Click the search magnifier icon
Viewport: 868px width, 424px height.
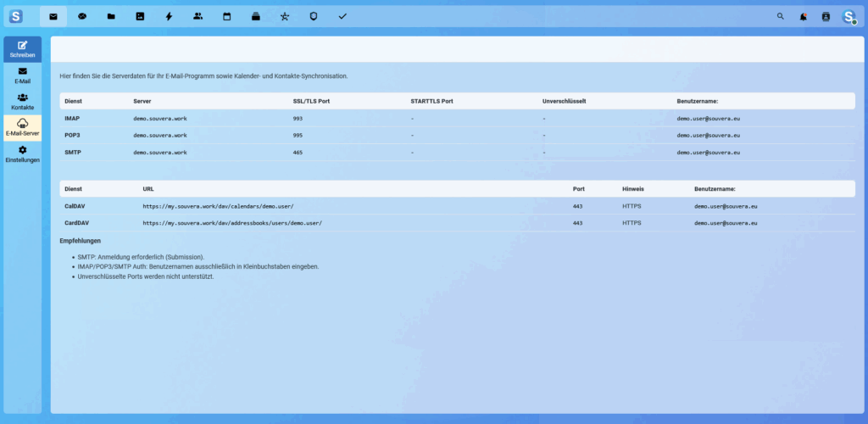point(781,16)
